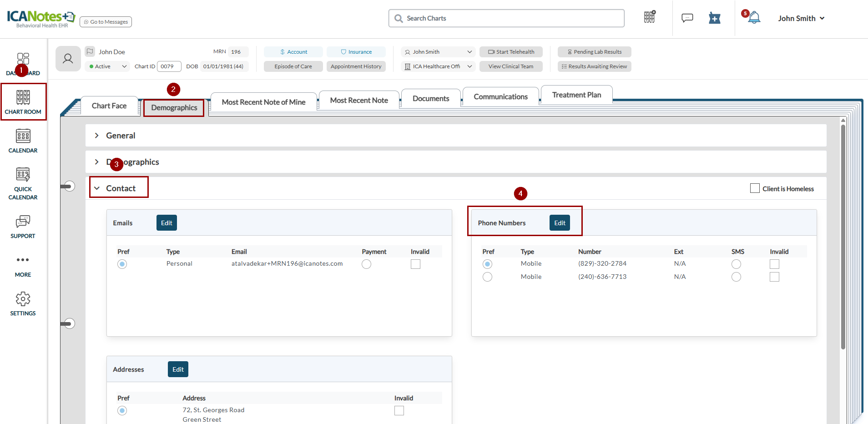
Task: Click the DOB value 01/01/1981 (44)
Action: [223, 66]
